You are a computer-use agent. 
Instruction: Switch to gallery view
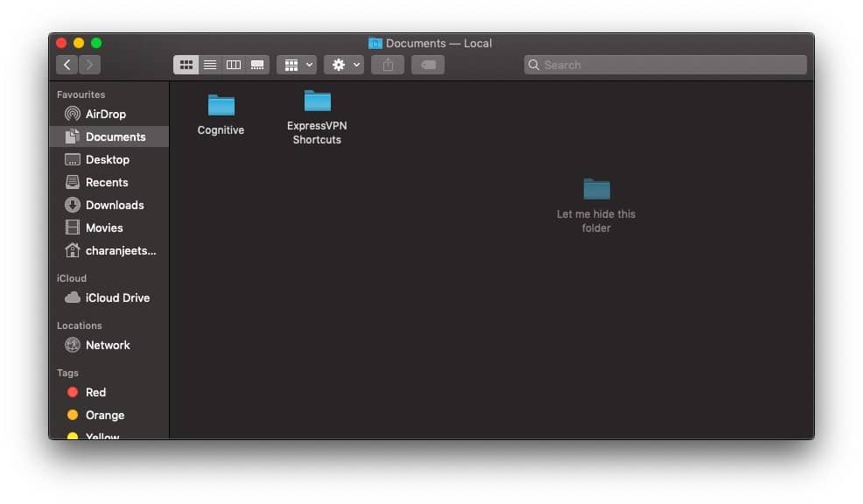(x=257, y=65)
